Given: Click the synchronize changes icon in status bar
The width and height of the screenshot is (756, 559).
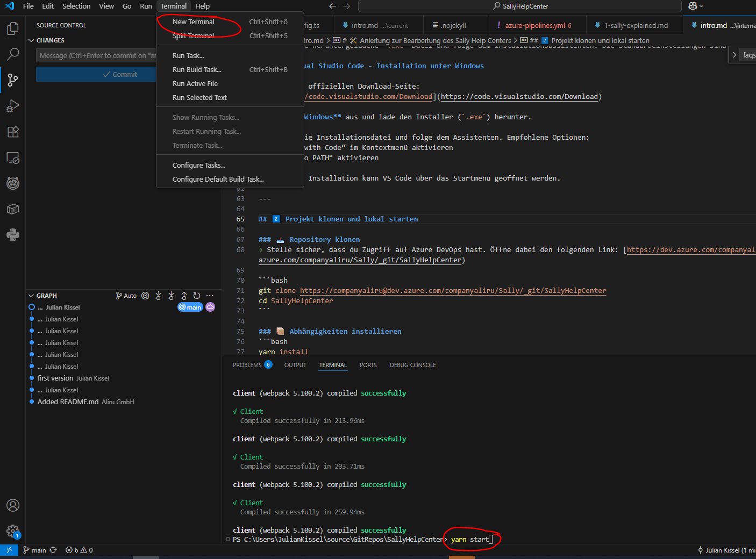Looking at the screenshot, I should 53,550.
